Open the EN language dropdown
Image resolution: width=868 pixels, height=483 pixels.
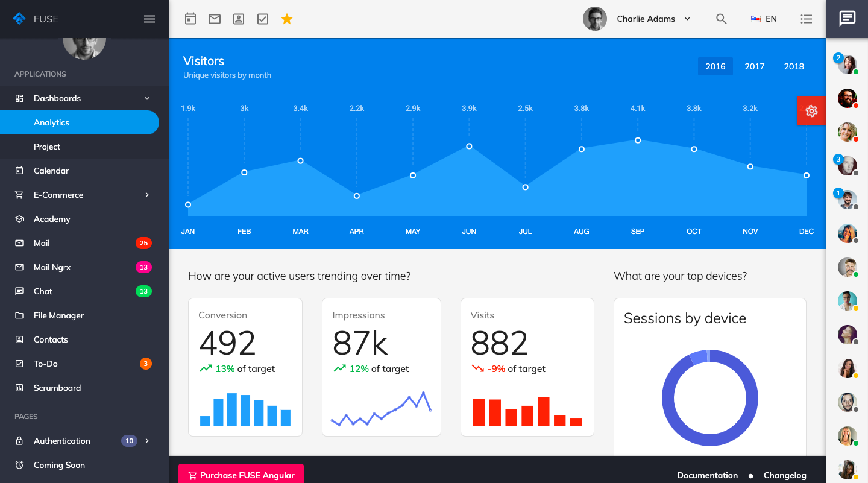point(764,19)
